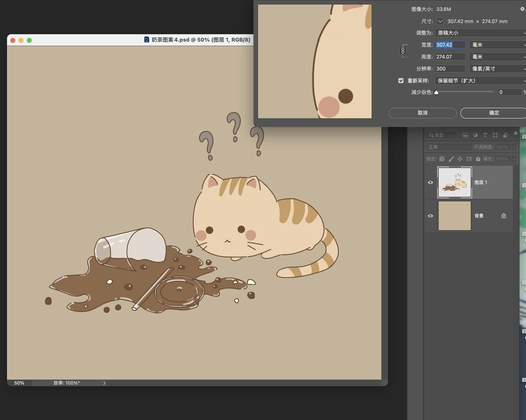The image size is (526, 420).
Task: Filter layers by pixel layers icon
Action: click(465, 135)
